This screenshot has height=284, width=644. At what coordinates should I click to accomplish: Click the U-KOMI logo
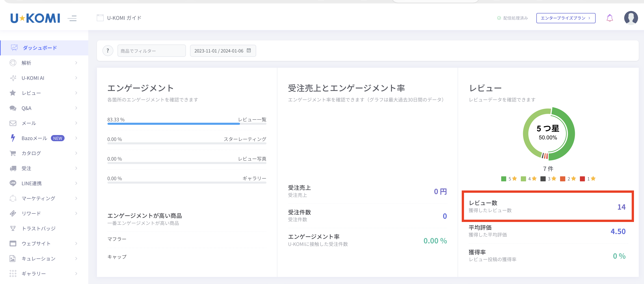[35, 18]
